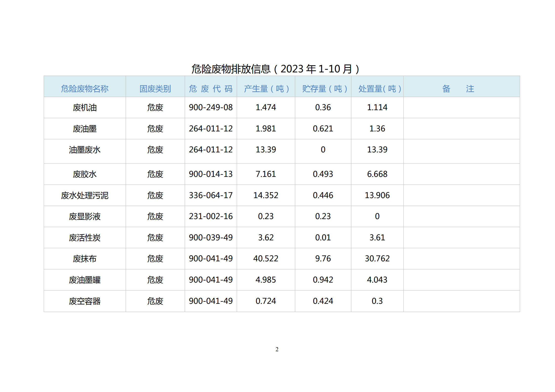Select the 废油墨 table cell
This screenshot has height=392, width=555.
tap(85, 128)
